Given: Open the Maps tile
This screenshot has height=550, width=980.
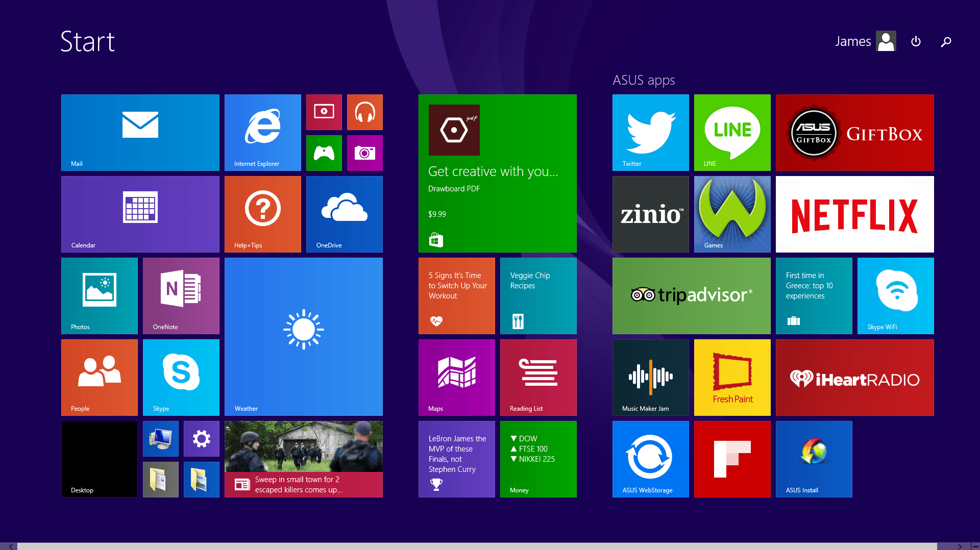Looking at the screenshot, I should [x=457, y=378].
